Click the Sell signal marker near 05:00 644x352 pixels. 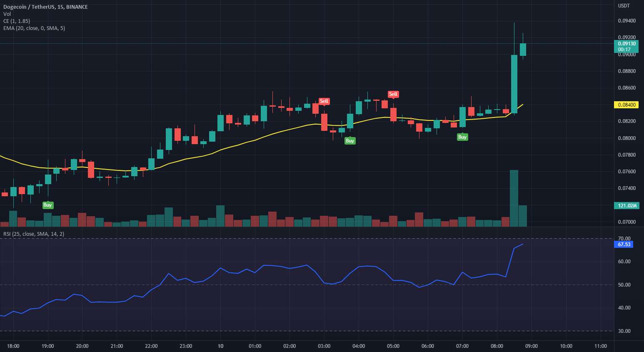393,94
